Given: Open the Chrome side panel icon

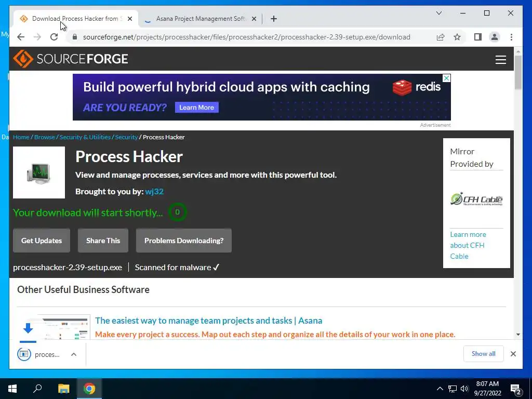Looking at the screenshot, I should [x=478, y=37].
